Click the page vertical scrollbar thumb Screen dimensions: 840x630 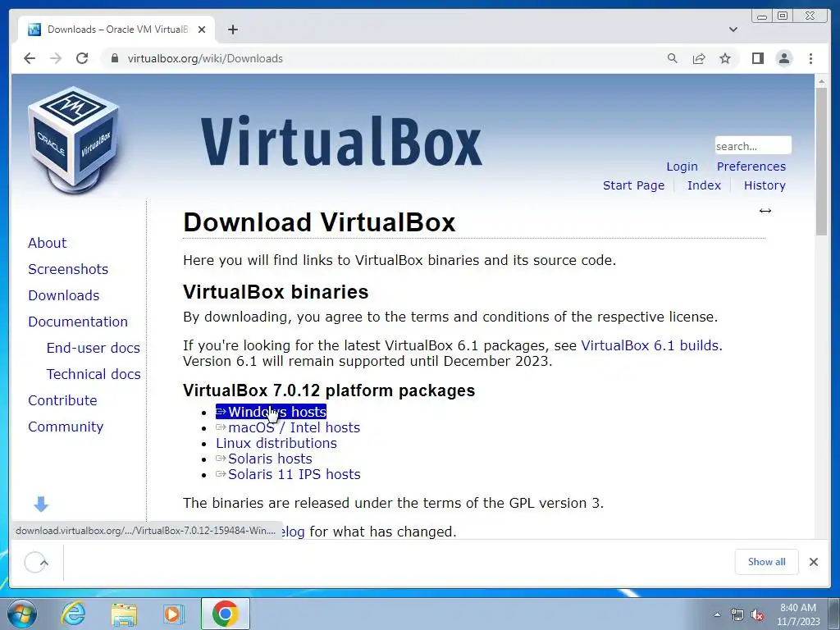point(821,161)
